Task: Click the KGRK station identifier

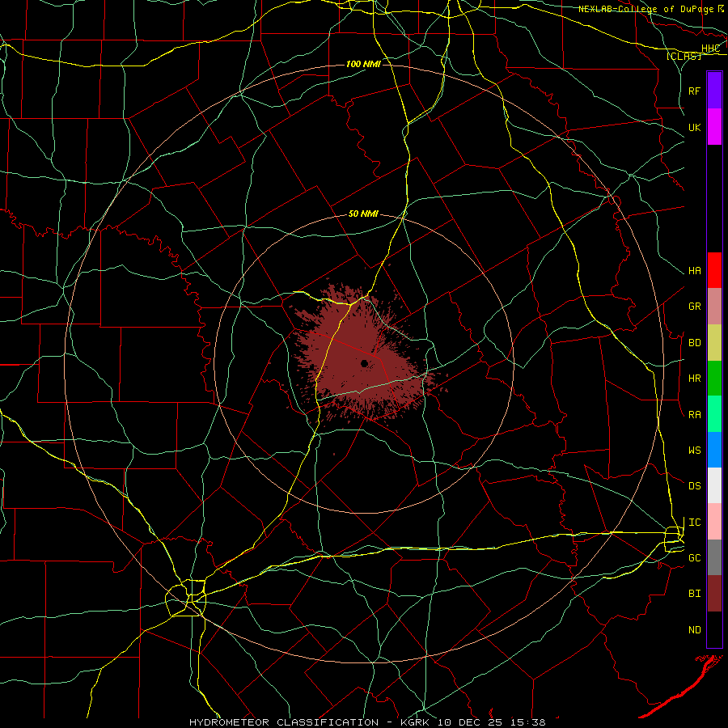Action: [x=415, y=722]
